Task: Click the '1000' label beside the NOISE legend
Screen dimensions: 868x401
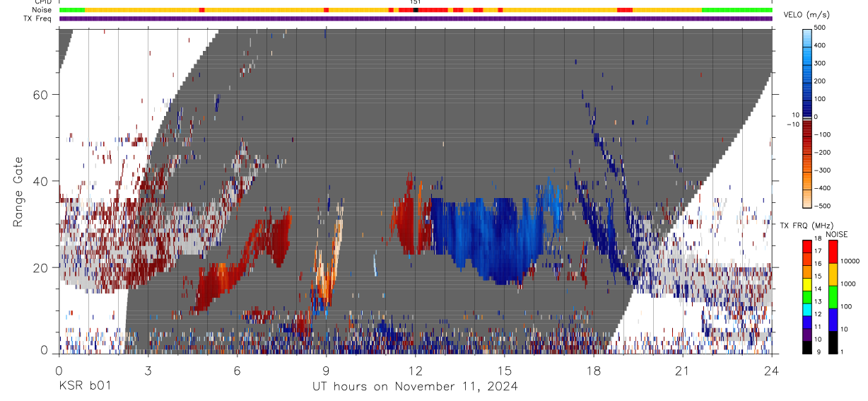Action: click(x=850, y=284)
